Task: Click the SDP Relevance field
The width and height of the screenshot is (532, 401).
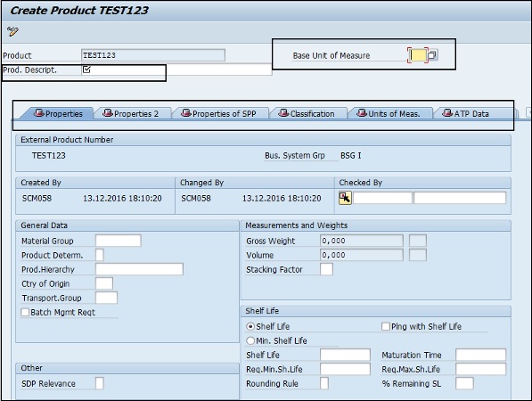Action: 100,383
